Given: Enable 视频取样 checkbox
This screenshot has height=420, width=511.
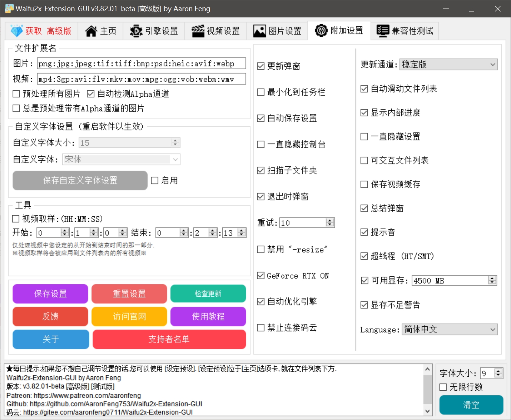Looking at the screenshot, I should [57, 219].
